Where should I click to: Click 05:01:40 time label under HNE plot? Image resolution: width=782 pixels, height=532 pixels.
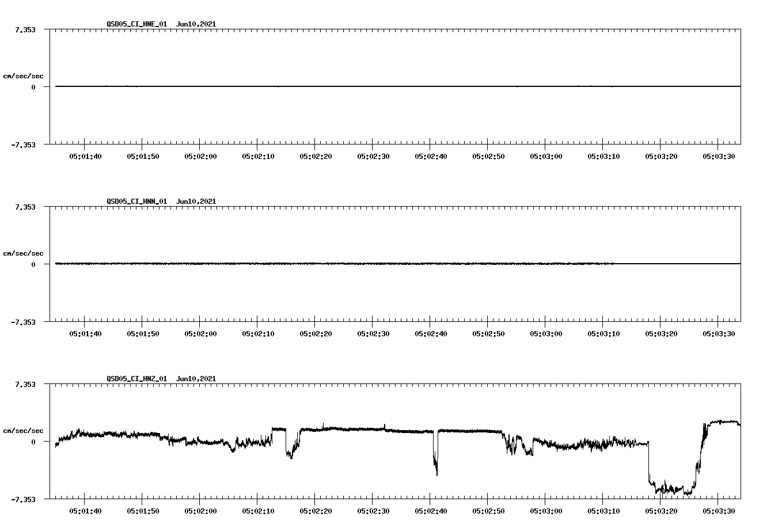(x=85, y=156)
